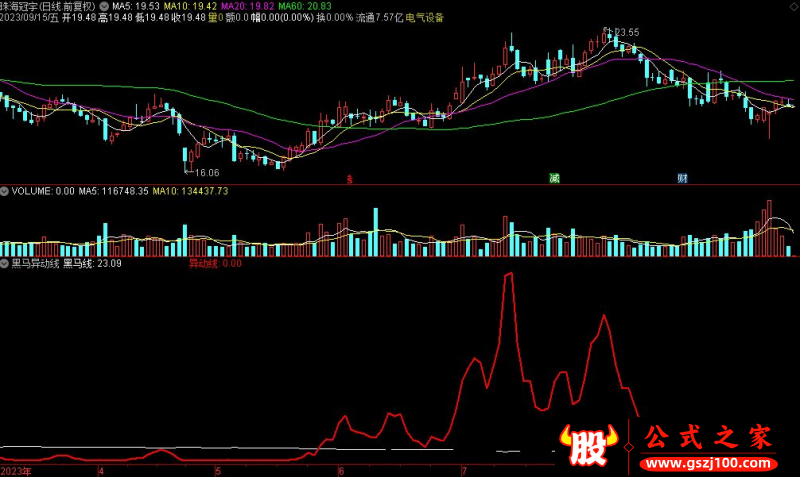Click the red S signal marker

[x=349, y=179]
